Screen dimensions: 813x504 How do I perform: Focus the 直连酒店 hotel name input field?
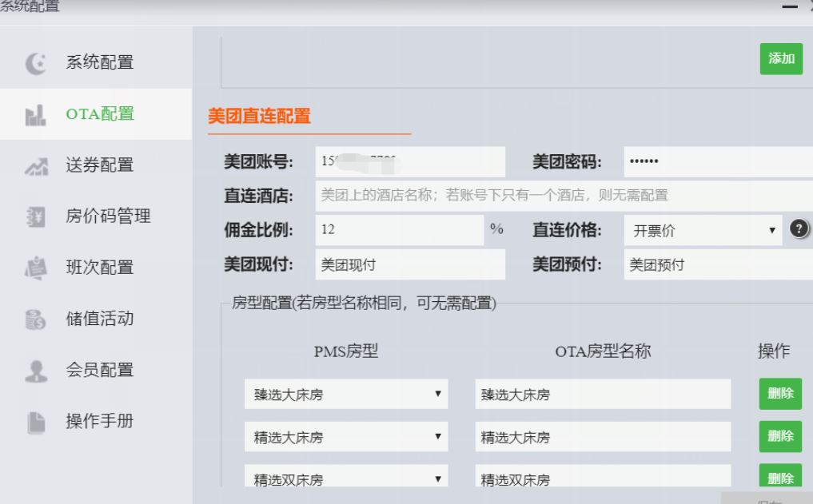560,196
